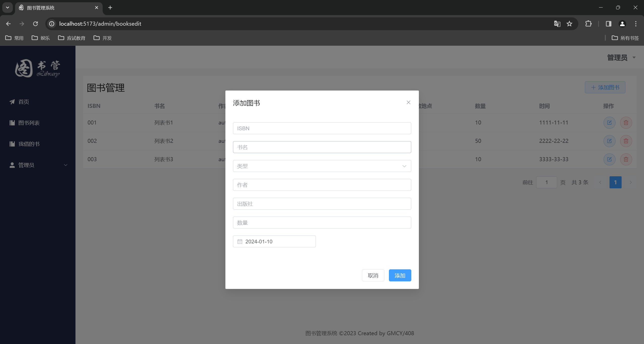Screen dimensions: 644x344
Task: Open the 管理员 account dropdown in the header
Action: coord(621,58)
